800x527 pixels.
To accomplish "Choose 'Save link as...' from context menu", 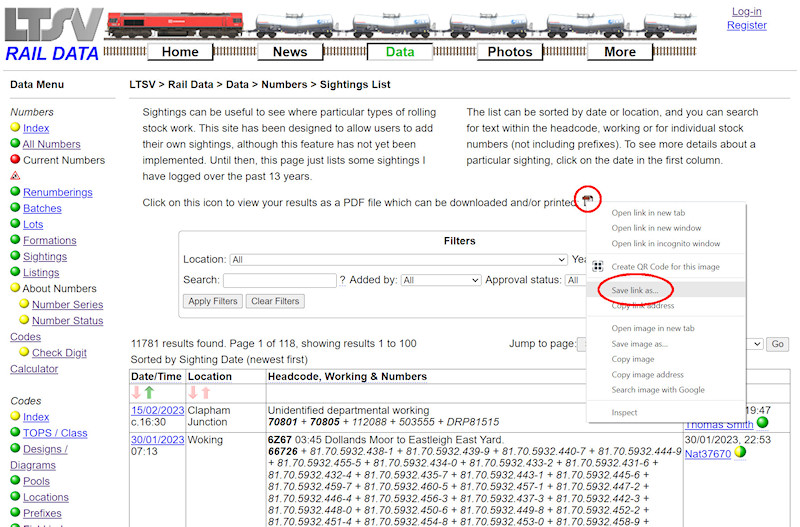I will [634, 290].
